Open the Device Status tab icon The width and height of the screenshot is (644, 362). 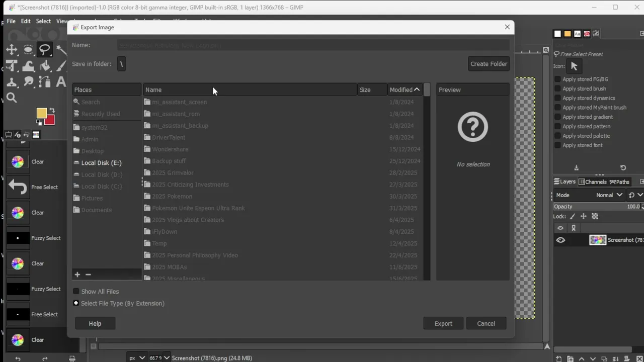click(18, 135)
